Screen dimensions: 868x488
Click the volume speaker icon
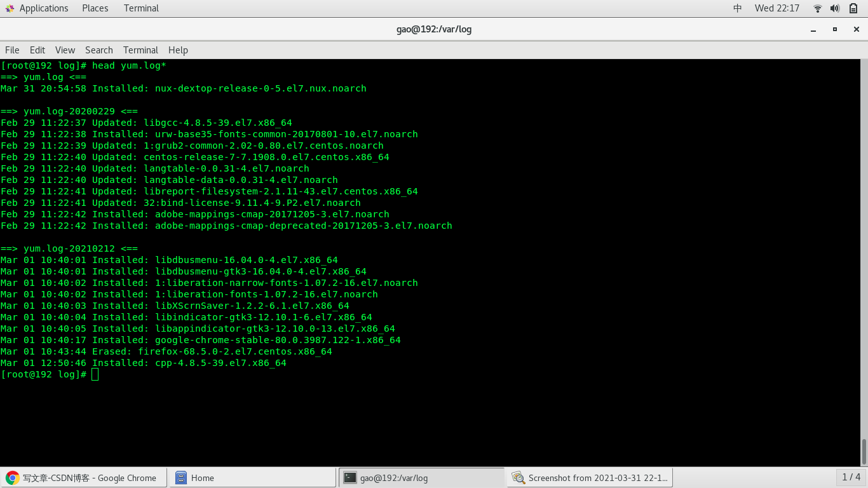pos(835,8)
